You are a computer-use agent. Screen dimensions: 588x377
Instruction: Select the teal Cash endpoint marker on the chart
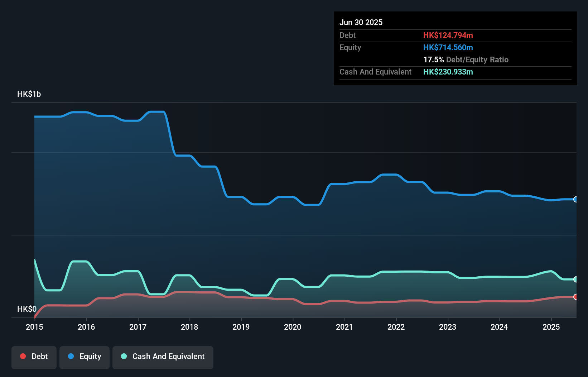(x=575, y=280)
